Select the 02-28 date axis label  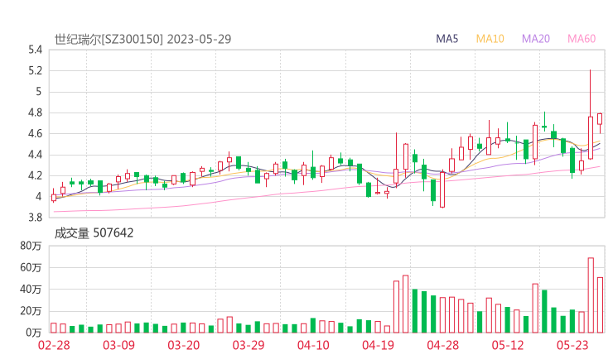point(52,346)
